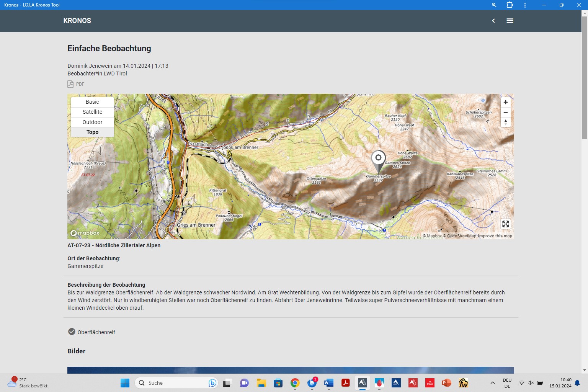Zoom out on the map

(505, 112)
